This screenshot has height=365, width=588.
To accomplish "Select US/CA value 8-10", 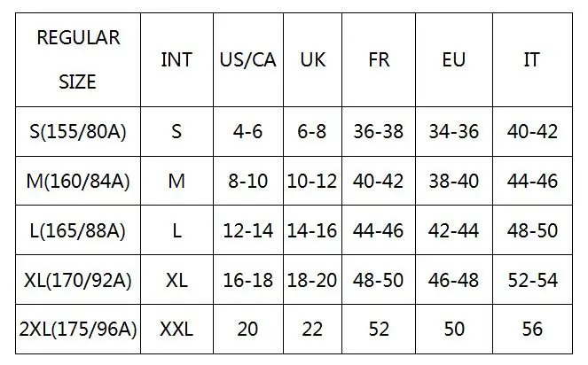I will (x=248, y=181).
